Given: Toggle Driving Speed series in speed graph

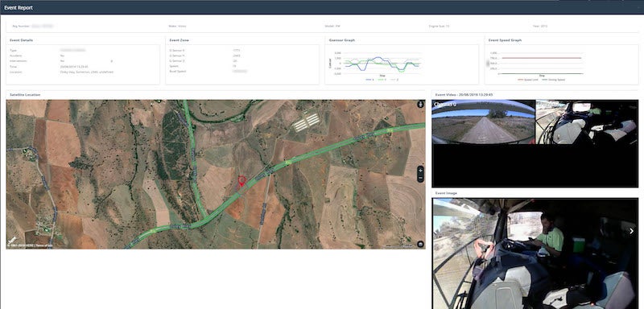Looking at the screenshot, I should coord(553,80).
